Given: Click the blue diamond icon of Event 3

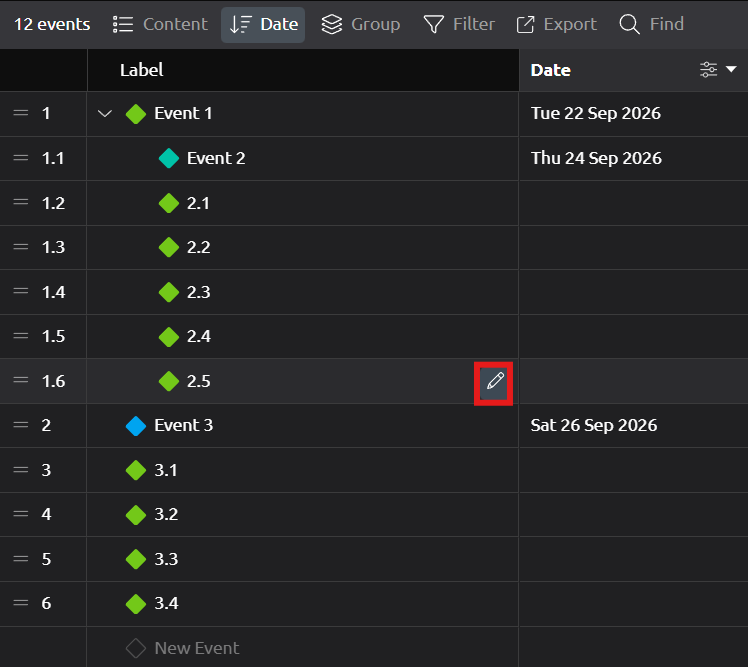Looking at the screenshot, I should (136, 426).
